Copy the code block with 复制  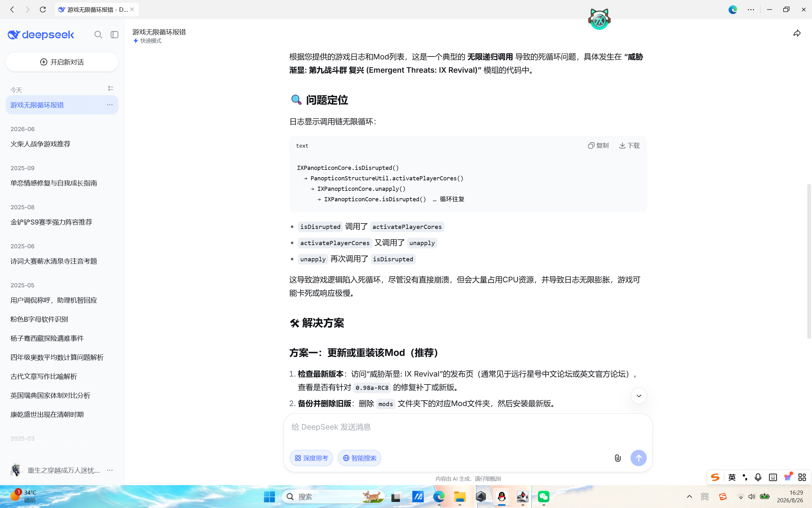click(x=598, y=145)
